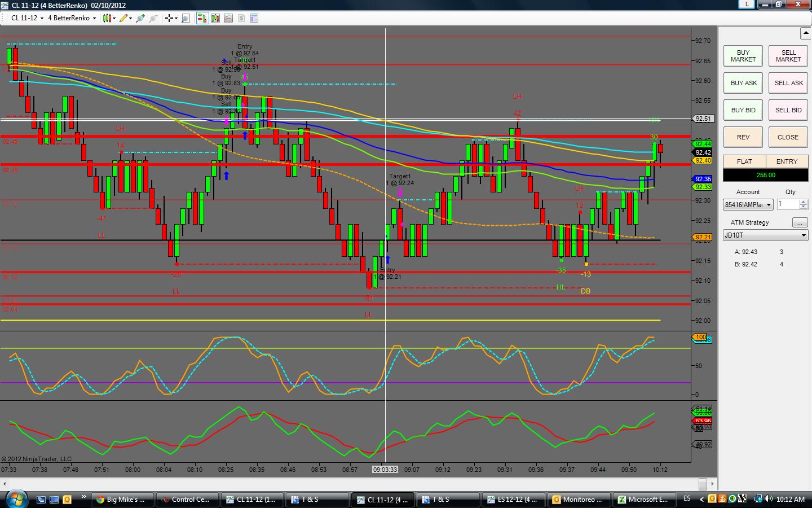This screenshot has height=508, width=812.
Task: Click the zoom out magnifier icon
Action: tap(153, 18)
